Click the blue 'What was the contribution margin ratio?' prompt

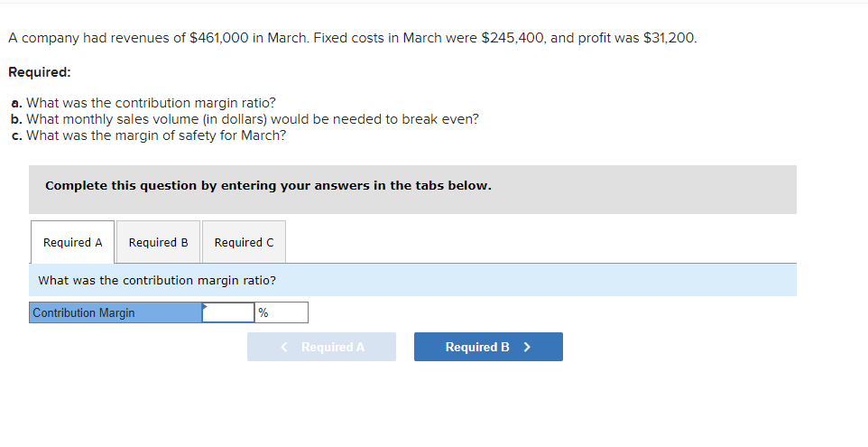157,281
